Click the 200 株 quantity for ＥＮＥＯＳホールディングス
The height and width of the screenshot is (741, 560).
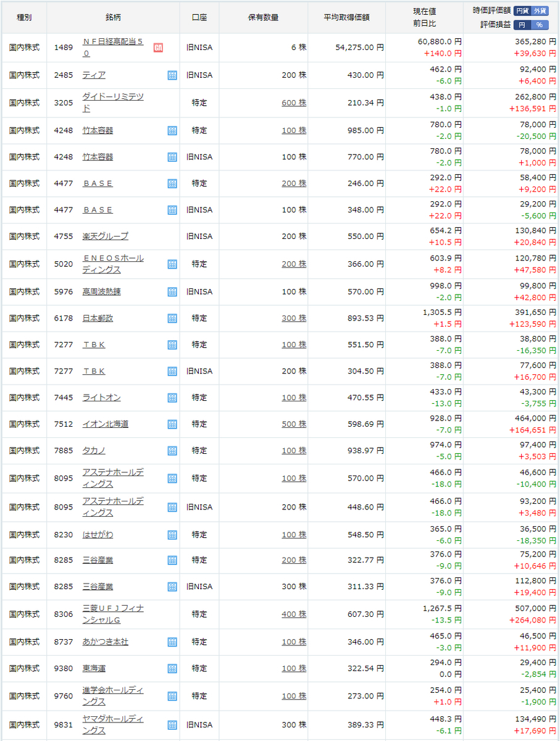coord(294,264)
